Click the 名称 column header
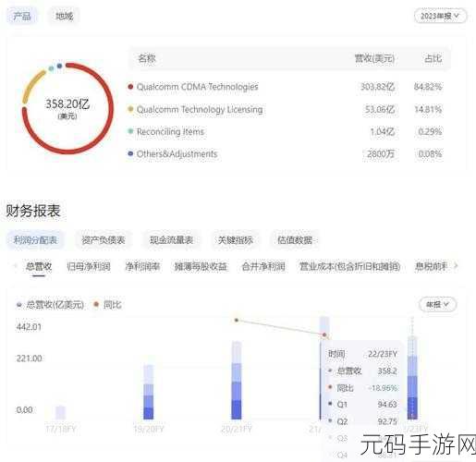Screen dimensions: 476x462 point(147,58)
